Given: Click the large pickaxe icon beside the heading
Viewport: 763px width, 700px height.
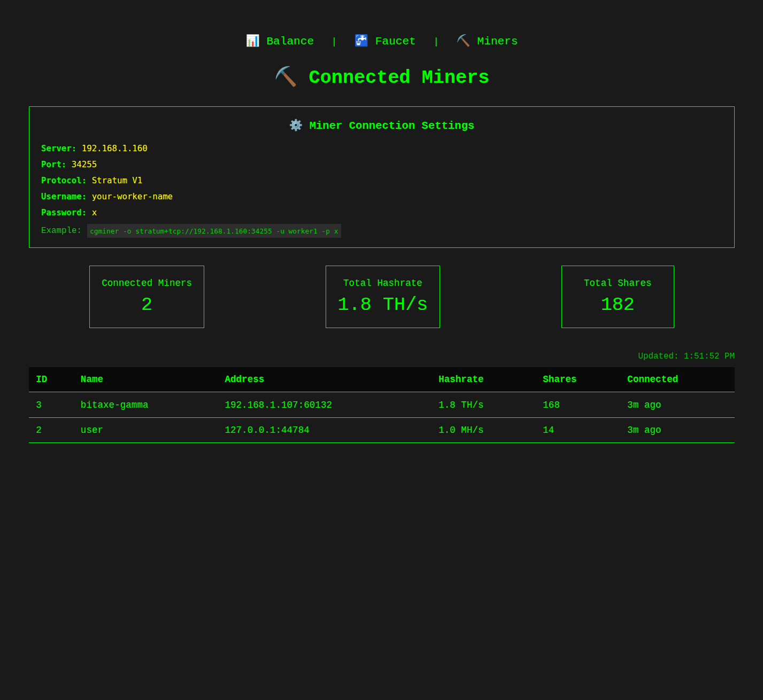Looking at the screenshot, I should pos(286,77).
